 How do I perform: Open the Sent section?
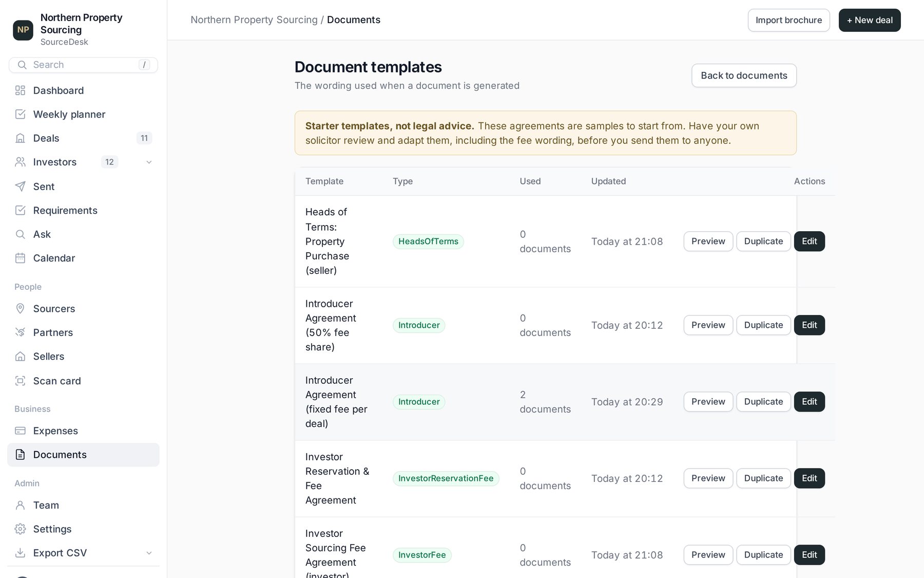click(x=83, y=187)
